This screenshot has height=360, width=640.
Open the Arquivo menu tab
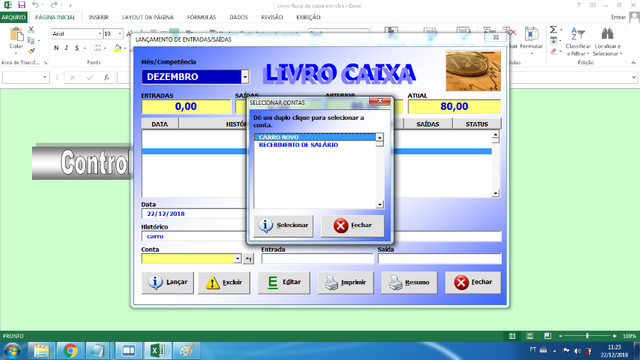[13, 17]
